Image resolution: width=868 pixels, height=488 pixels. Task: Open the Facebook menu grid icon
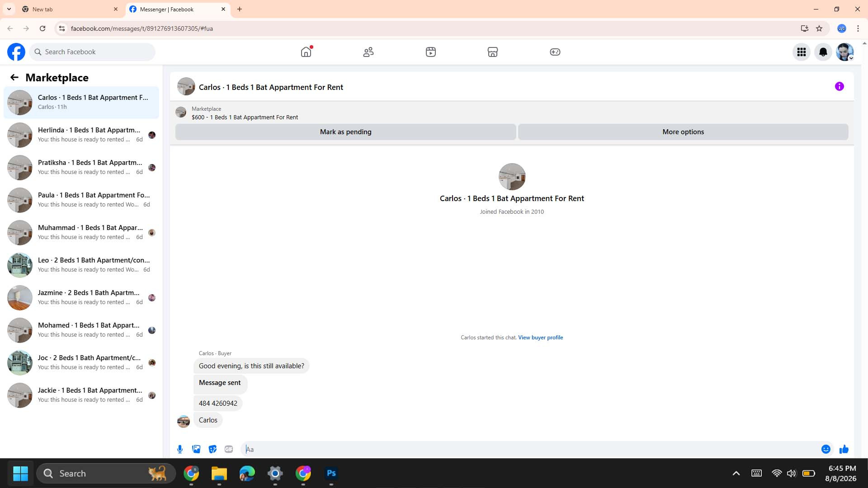(x=802, y=52)
